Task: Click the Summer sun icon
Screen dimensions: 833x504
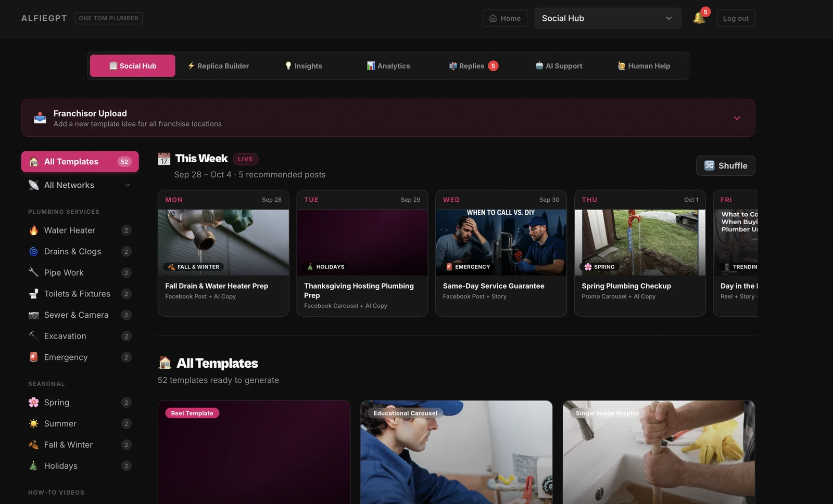Action: coord(34,424)
